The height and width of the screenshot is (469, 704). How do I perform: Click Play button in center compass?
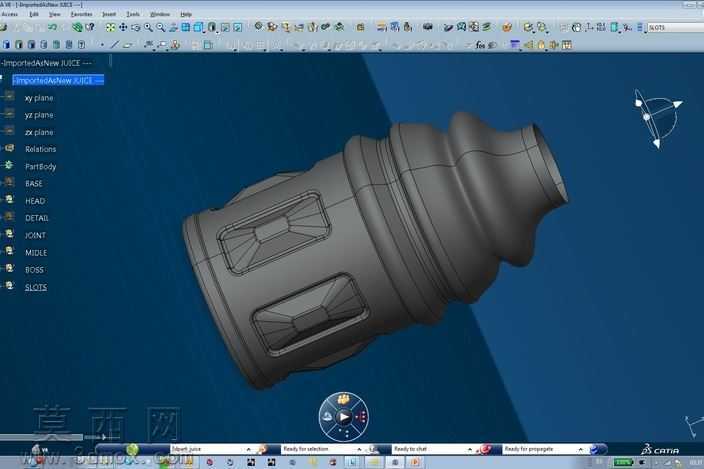[x=344, y=417]
